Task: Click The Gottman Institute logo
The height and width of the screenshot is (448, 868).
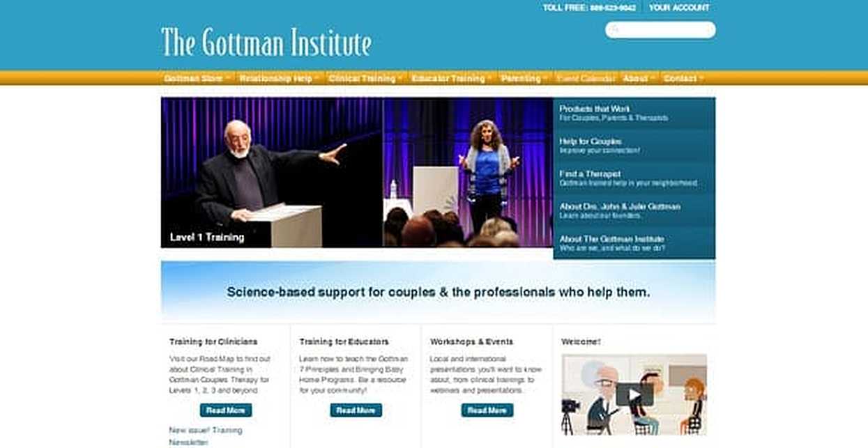Action: coord(266,43)
